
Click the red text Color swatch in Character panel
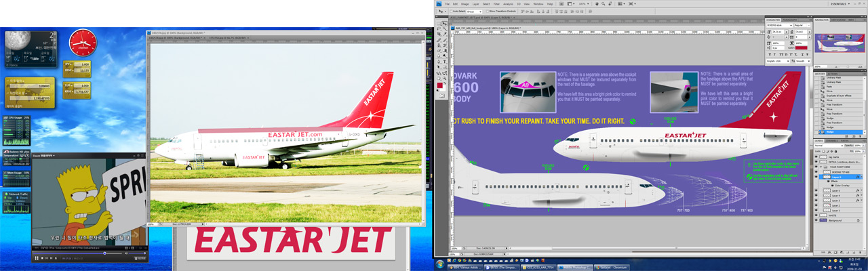click(x=802, y=48)
